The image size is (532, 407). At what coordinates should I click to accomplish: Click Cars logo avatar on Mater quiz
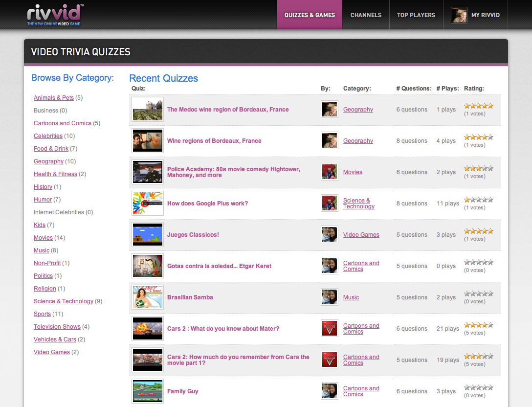click(330, 329)
